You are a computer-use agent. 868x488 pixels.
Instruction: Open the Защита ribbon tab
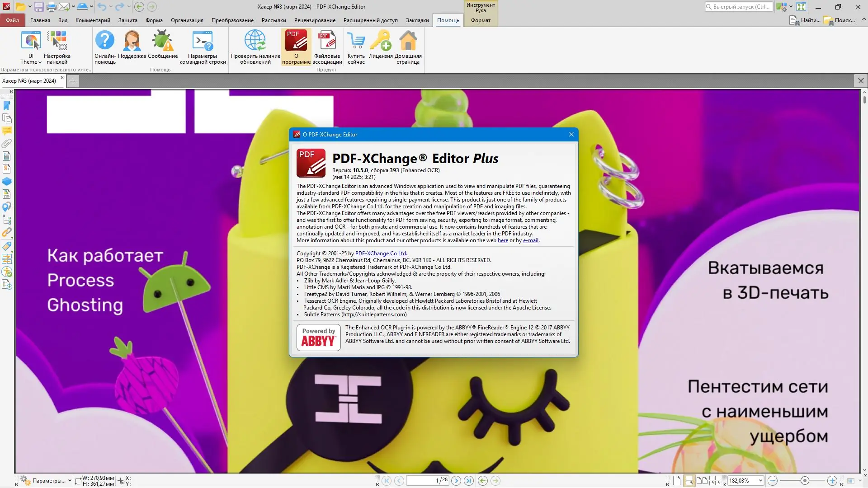pos(127,20)
